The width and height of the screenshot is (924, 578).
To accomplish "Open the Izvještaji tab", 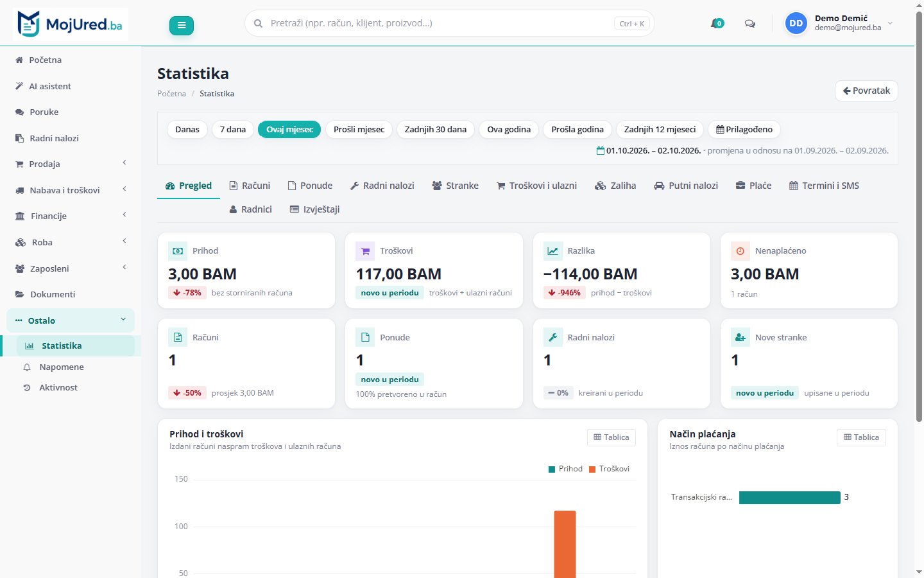I will tap(314, 209).
